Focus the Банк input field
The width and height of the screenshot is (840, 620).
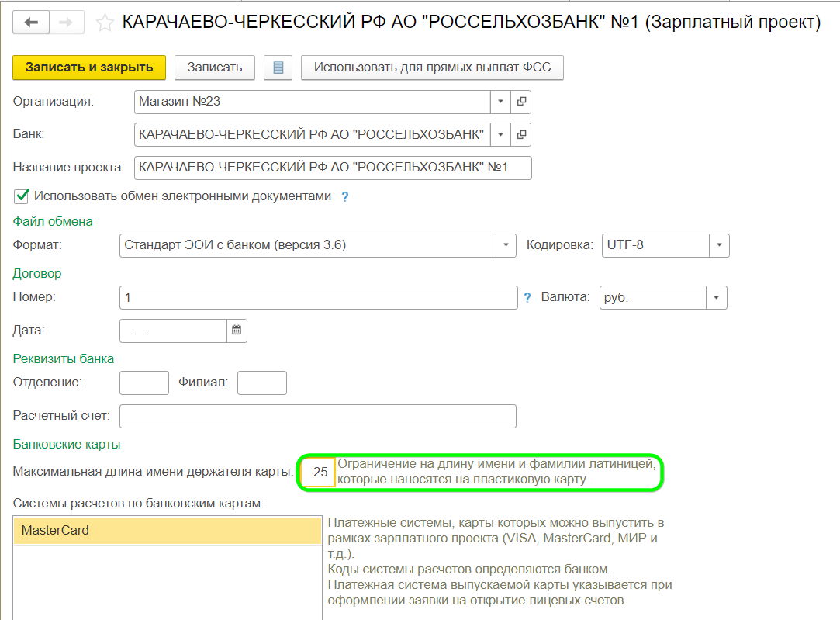(x=313, y=134)
